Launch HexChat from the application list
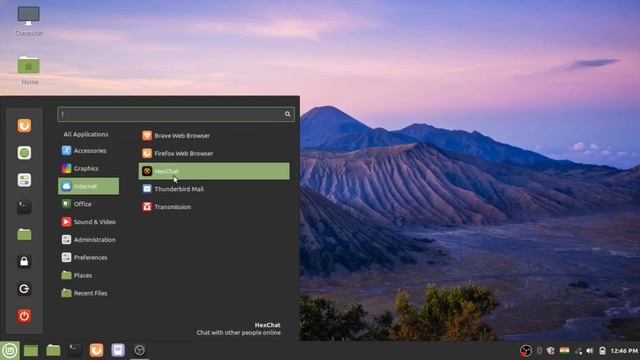Image resolution: width=640 pixels, height=360 pixels. pos(214,171)
